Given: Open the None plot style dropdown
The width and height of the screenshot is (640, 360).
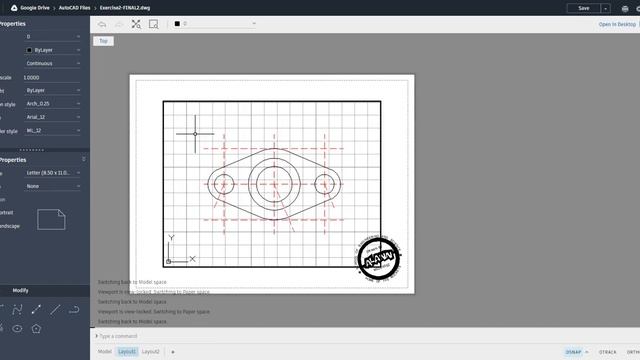Looking at the screenshot, I should pos(53,186).
